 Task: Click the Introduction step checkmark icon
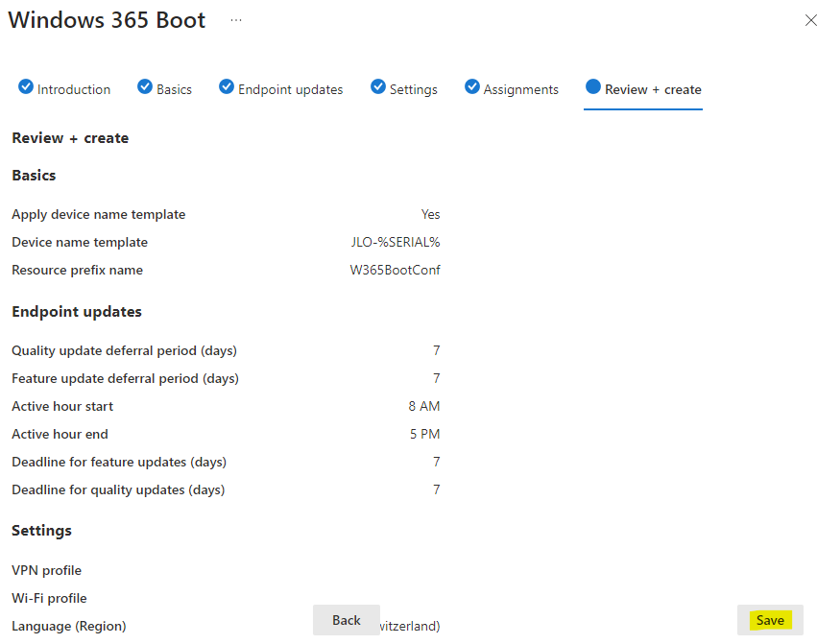26,86
